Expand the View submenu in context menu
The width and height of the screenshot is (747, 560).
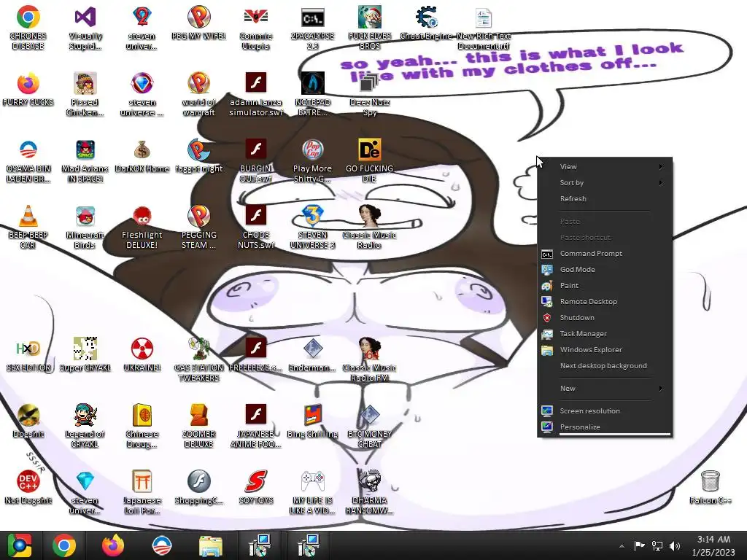(605, 167)
